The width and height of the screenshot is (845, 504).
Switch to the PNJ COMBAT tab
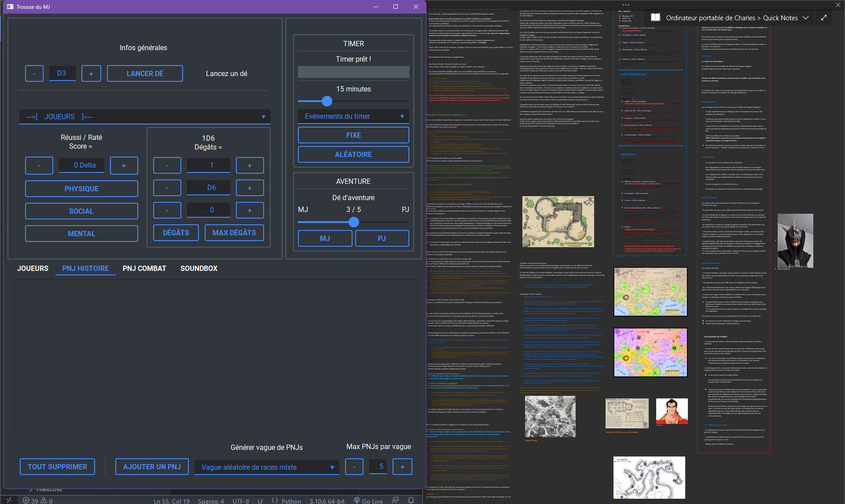[x=144, y=268]
